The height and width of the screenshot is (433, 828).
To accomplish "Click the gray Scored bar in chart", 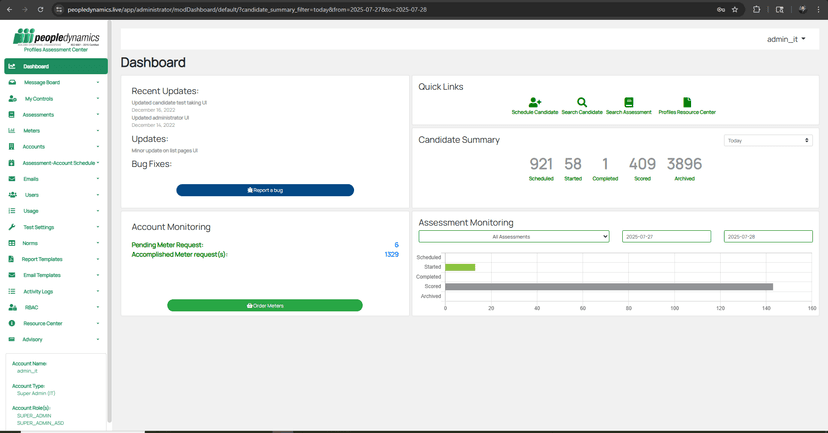I will 609,287.
